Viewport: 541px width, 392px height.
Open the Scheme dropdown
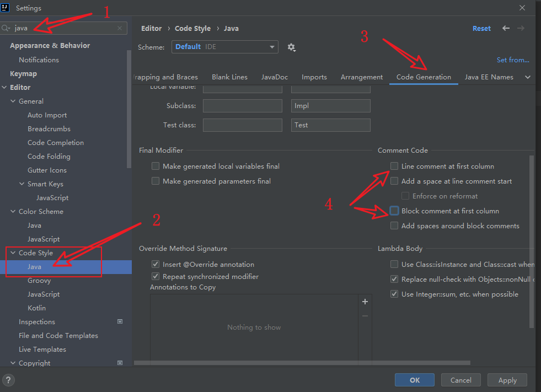point(225,47)
